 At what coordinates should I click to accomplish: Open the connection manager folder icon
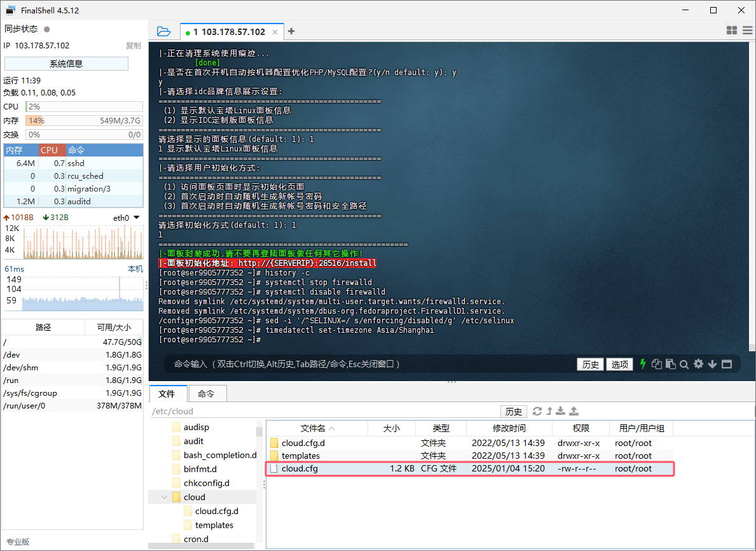163,31
